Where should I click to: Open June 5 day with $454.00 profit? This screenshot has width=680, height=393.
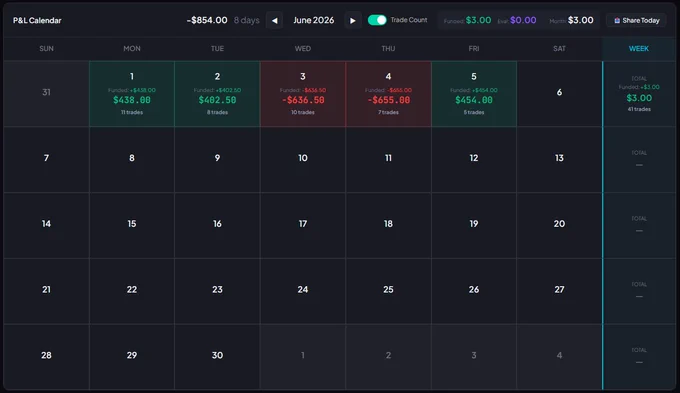pos(474,94)
